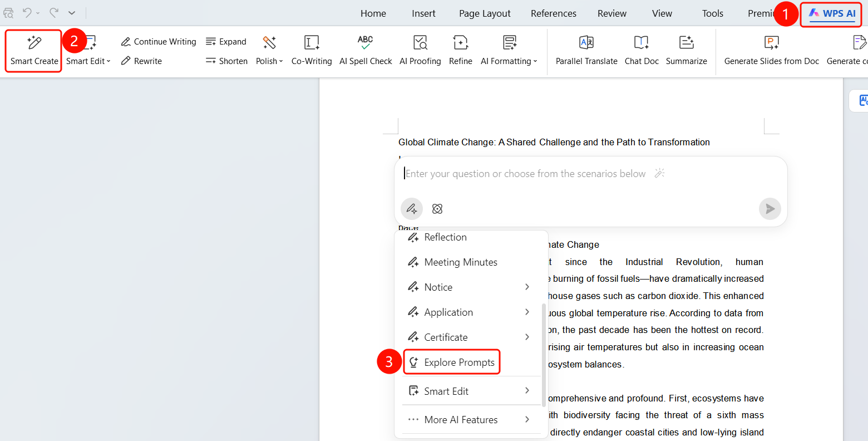Click the Expand text tool
The width and height of the screenshot is (868, 441).
coord(226,42)
